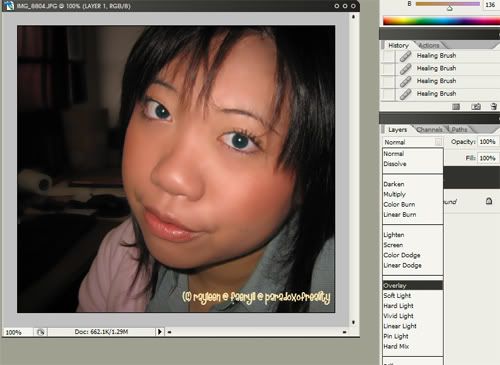Click the vertical scrollbar up arrow

pyautogui.click(x=353, y=16)
